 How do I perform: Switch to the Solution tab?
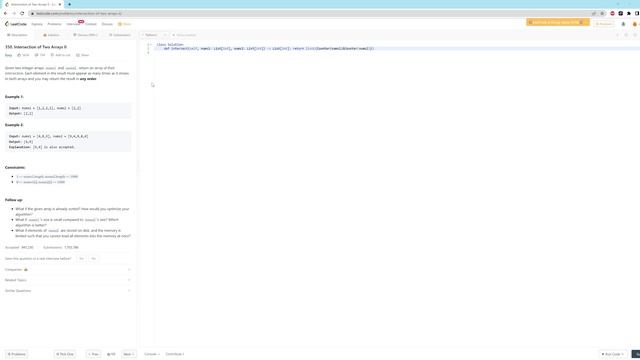click(51, 35)
